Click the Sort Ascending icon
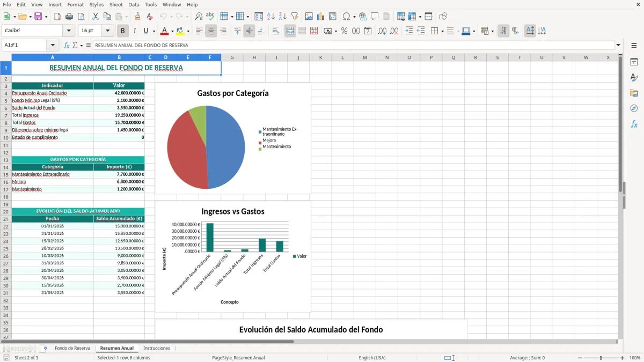Screen dimensions: 644x362 [270, 17]
